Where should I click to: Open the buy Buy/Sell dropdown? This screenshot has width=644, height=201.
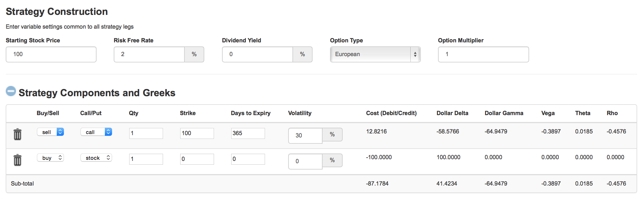[50, 158]
